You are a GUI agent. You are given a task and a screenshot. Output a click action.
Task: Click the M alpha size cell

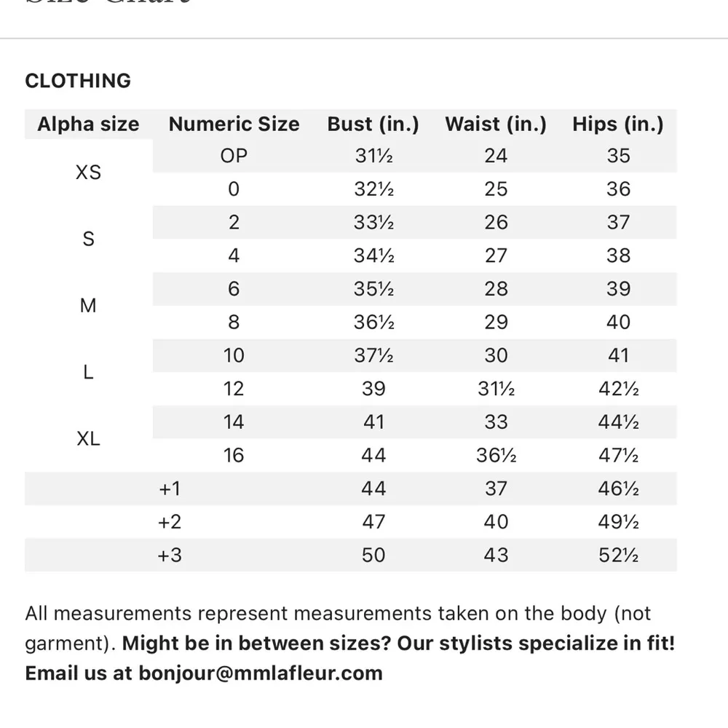(88, 306)
